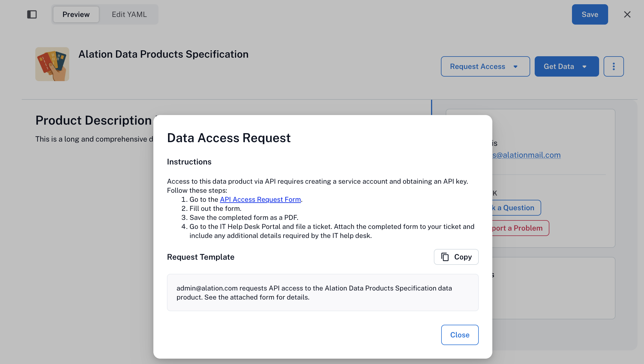Close the Data Access Request dialog
The height and width of the screenshot is (364, 644).
(460, 335)
